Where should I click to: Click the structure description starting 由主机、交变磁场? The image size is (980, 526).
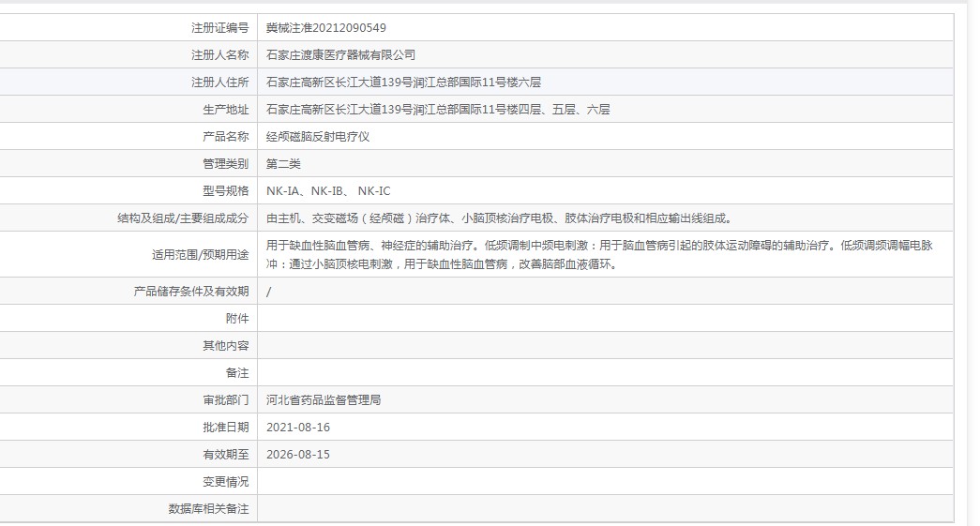(499, 218)
